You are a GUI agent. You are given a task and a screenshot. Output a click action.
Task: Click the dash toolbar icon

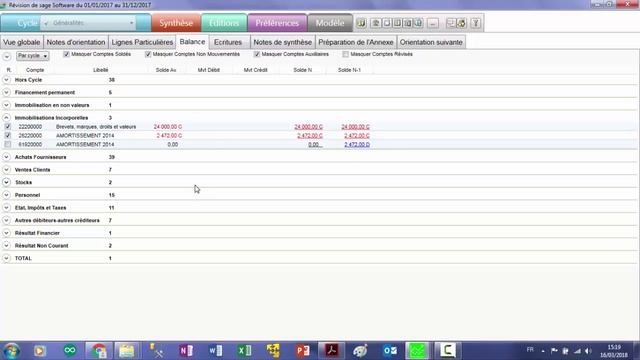433,23
